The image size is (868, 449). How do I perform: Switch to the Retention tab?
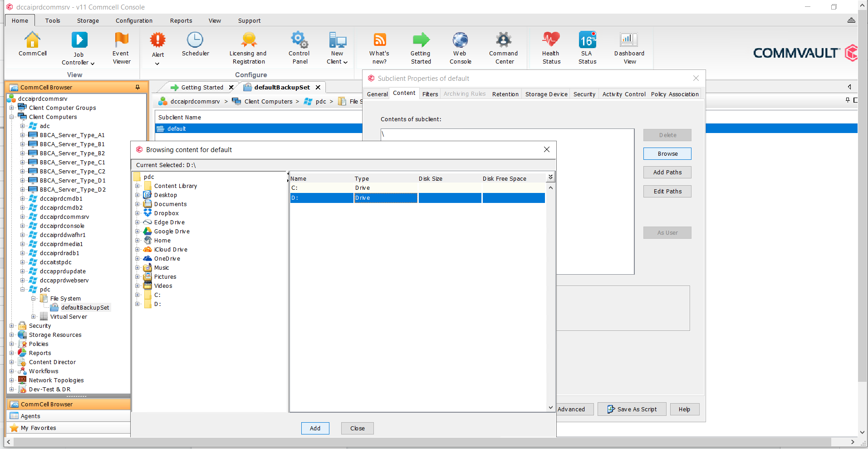coord(505,94)
